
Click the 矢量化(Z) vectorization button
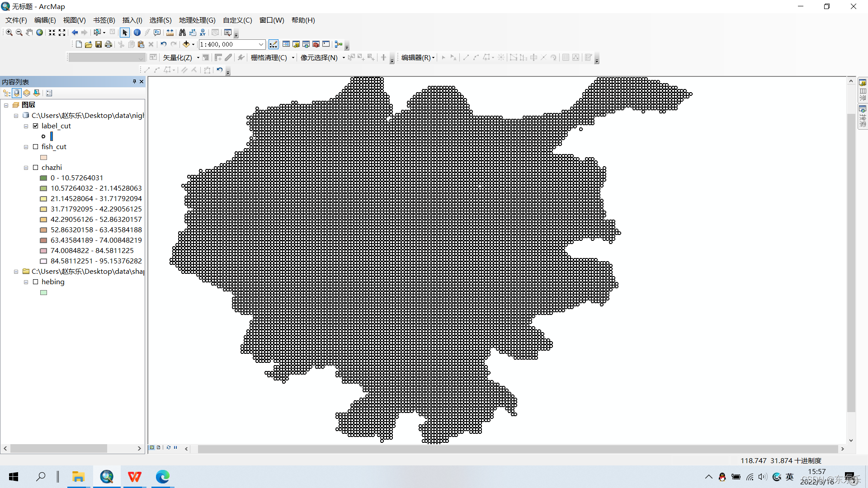(178, 57)
